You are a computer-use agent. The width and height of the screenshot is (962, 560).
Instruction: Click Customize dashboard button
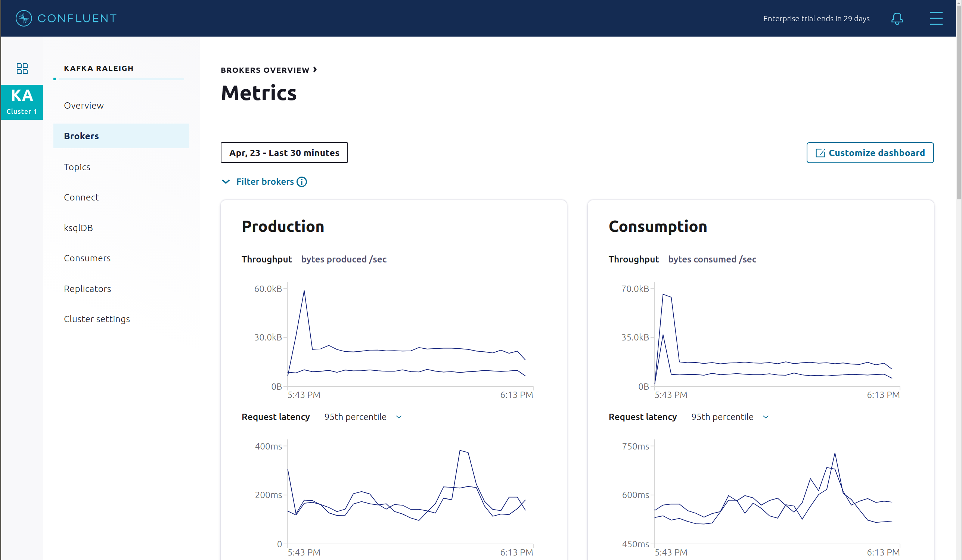click(870, 153)
